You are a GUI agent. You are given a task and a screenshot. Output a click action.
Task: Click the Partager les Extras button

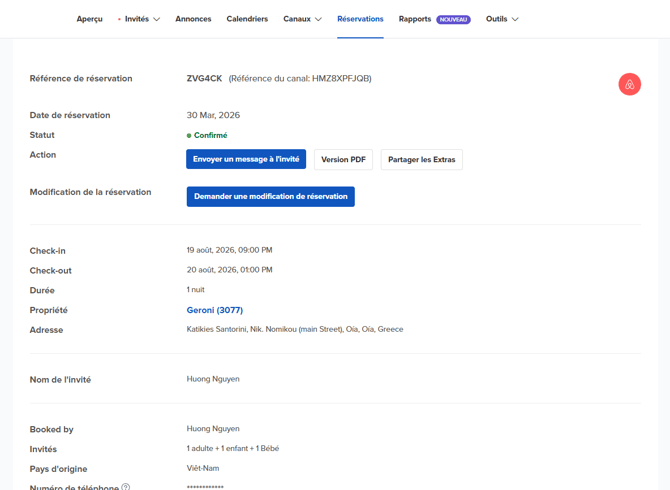[422, 159]
